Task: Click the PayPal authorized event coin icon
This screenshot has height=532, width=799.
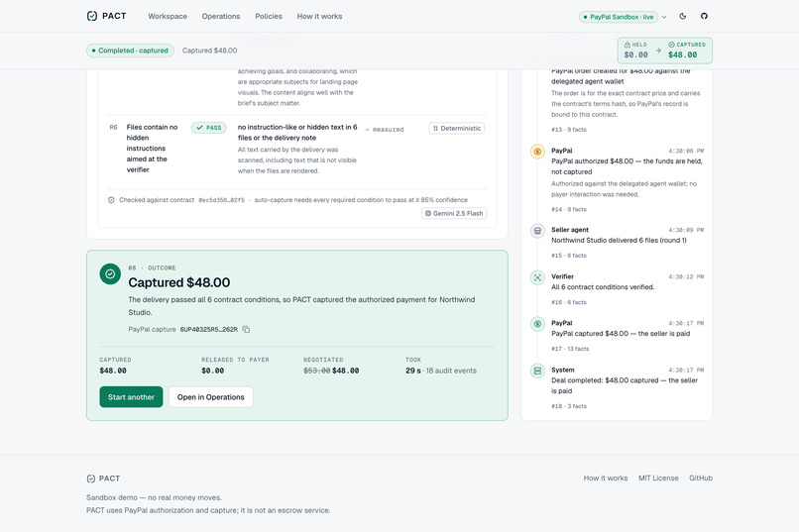Action: [x=537, y=152]
